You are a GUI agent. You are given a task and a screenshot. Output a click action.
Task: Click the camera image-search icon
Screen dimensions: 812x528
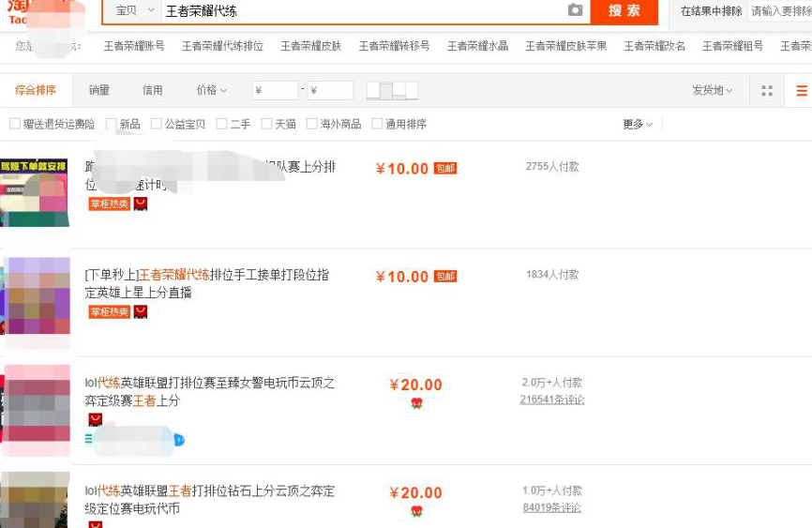point(575,9)
